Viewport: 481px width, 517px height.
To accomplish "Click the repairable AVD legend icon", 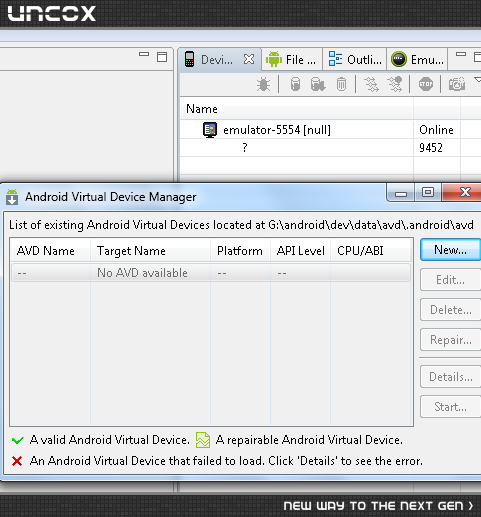I will click(203, 440).
